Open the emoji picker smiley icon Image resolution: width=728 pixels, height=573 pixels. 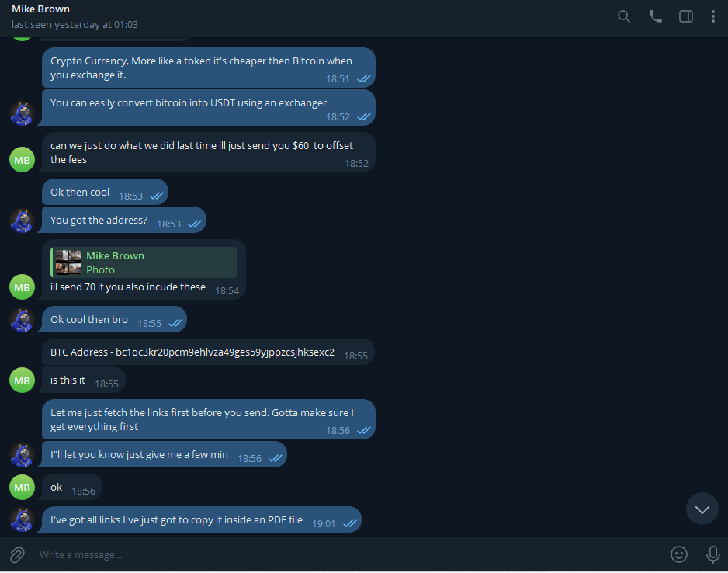pyautogui.click(x=679, y=554)
